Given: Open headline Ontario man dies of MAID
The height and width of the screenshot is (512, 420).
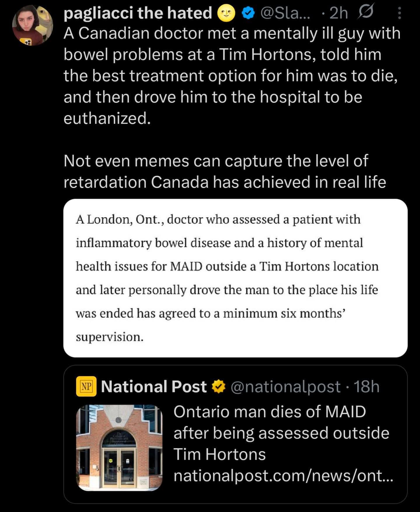Looking at the screenshot, I should (x=281, y=433).
